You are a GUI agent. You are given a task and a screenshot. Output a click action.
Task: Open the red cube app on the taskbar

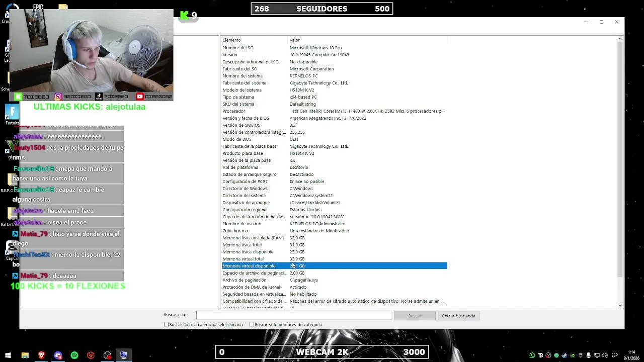coord(91,355)
